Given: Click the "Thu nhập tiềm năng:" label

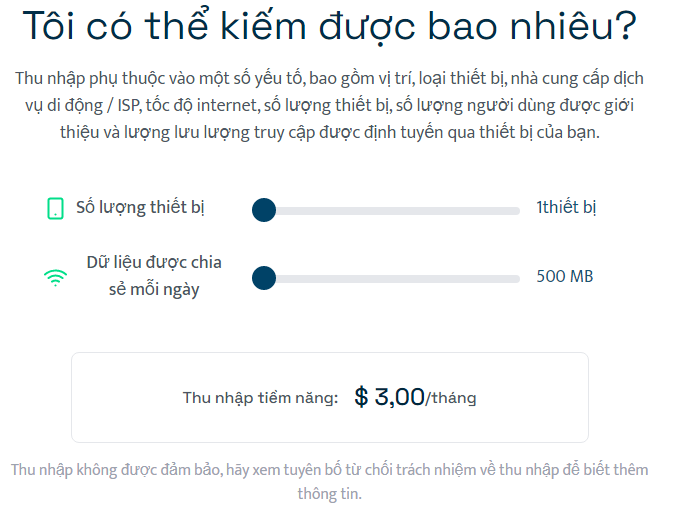Looking at the screenshot, I should 260,398.
